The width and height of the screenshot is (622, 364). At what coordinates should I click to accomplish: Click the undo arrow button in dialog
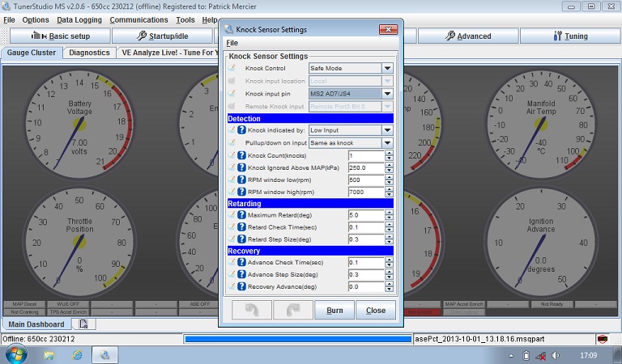(x=250, y=310)
